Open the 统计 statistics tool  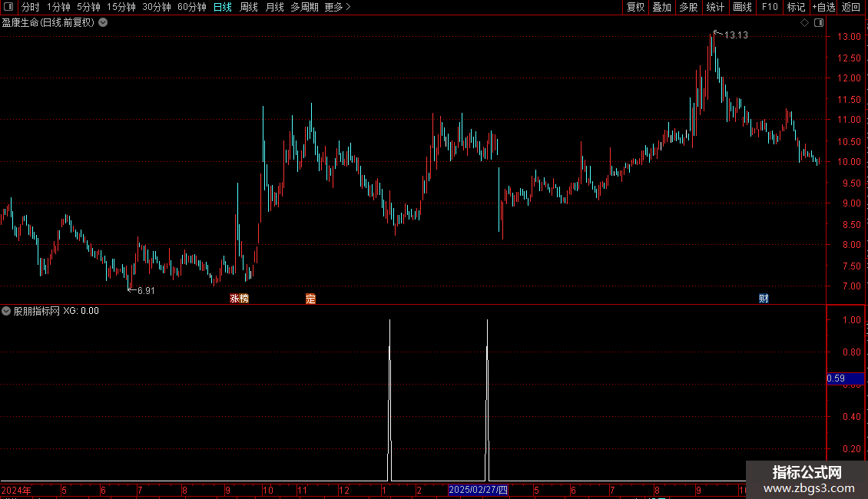click(715, 7)
